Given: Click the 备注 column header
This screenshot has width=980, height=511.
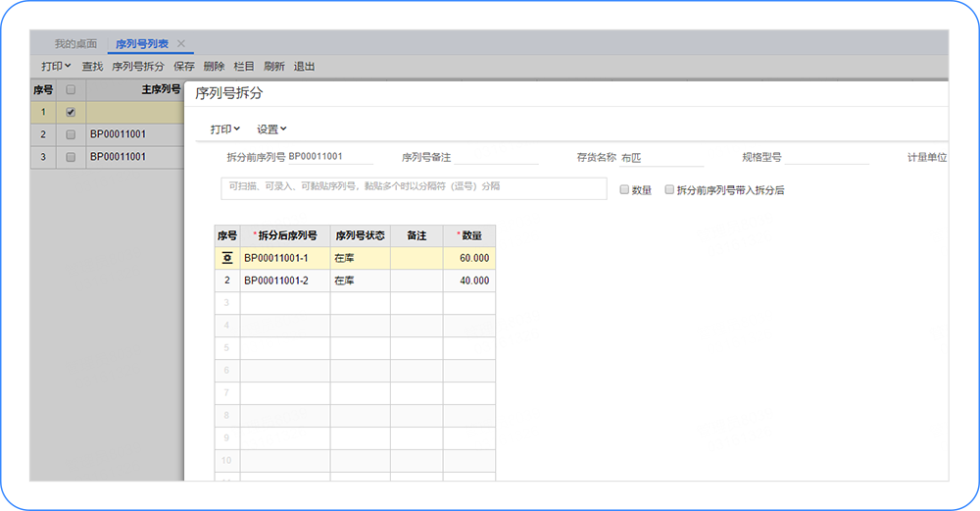Looking at the screenshot, I should coord(416,235).
